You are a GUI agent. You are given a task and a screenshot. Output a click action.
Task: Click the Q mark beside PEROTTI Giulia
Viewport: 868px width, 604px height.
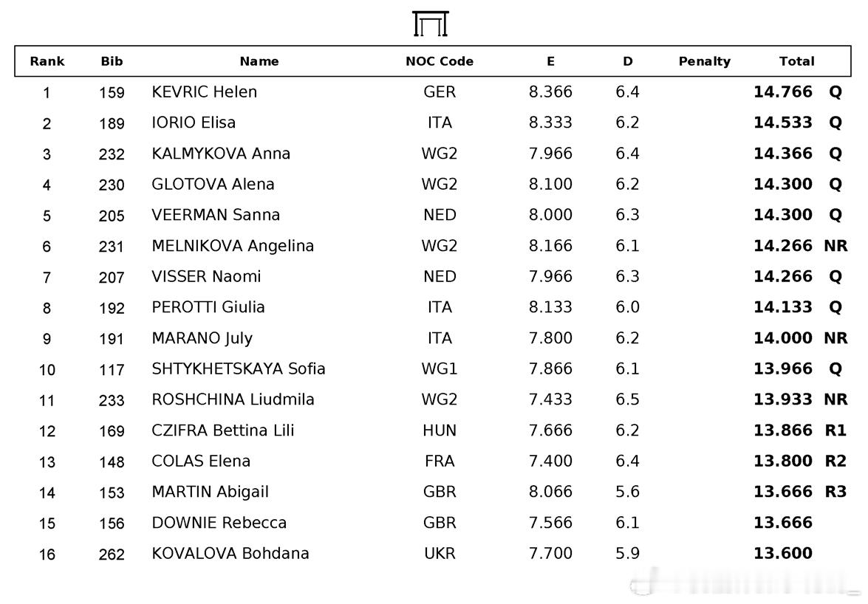click(x=835, y=307)
